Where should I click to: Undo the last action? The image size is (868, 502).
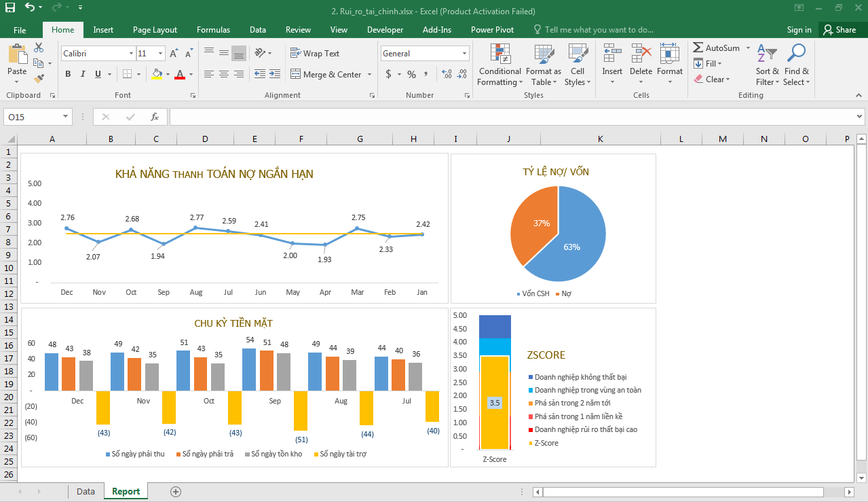click(30, 8)
